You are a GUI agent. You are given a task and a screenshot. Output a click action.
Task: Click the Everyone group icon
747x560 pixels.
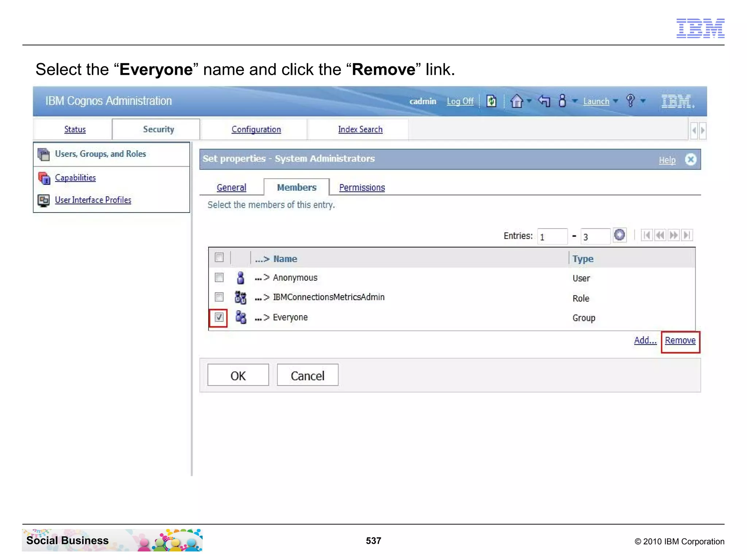pyautogui.click(x=240, y=317)
